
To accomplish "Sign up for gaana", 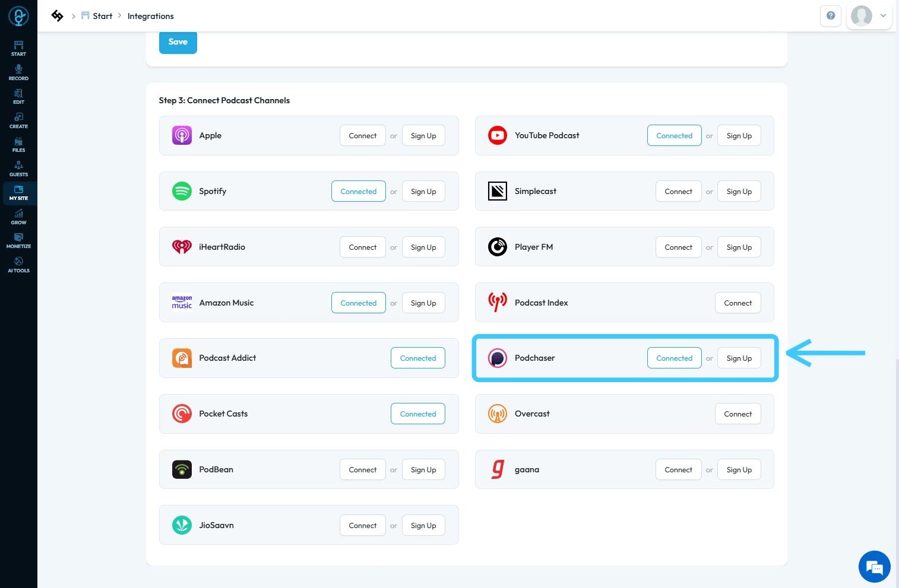I will click(739, 470).
